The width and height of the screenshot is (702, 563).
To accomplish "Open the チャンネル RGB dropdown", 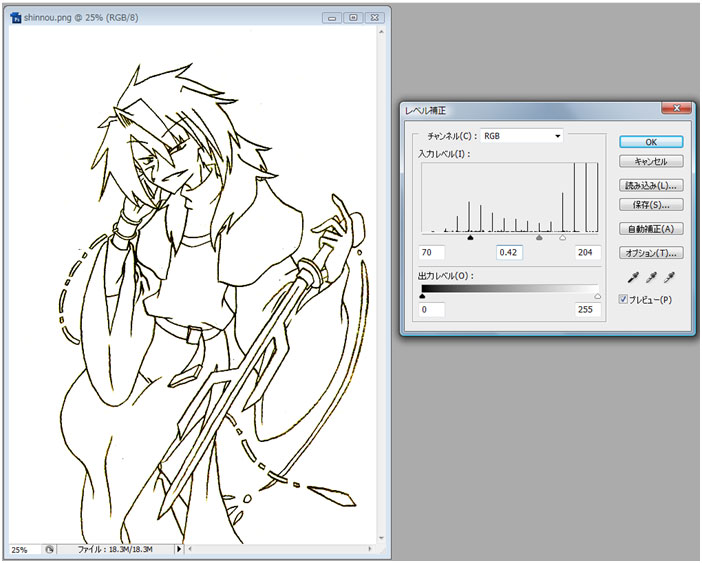I will point(521,136).
